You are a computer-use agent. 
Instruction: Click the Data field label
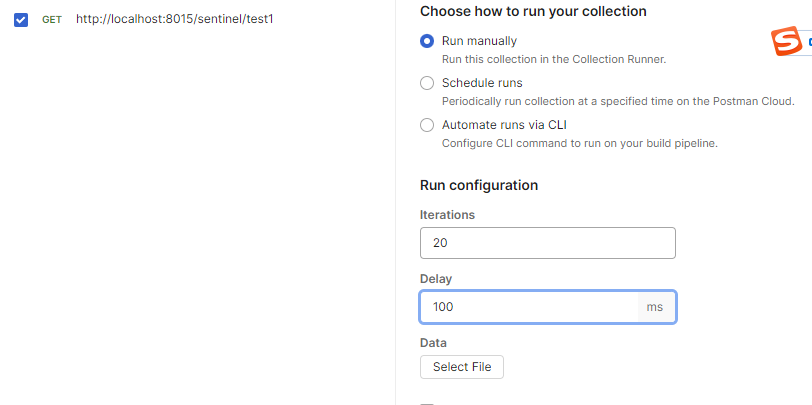pos(433,343)
